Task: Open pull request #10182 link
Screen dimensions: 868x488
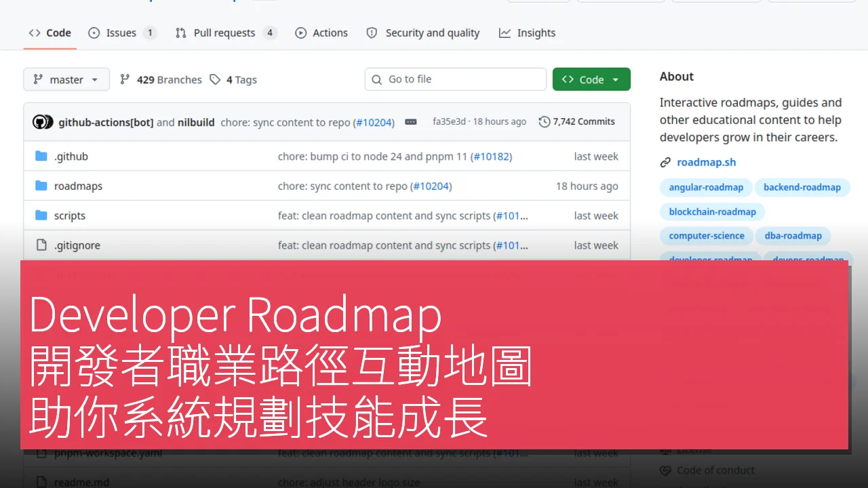Action: click(x=491, y=156)
